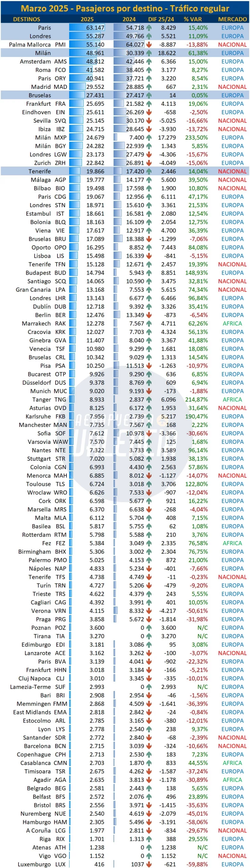Image resolution: width=250 pixels, height=868 pixels.
Task: Click the red down arrow for Hamburgo HAM
Action: point(149,822)
